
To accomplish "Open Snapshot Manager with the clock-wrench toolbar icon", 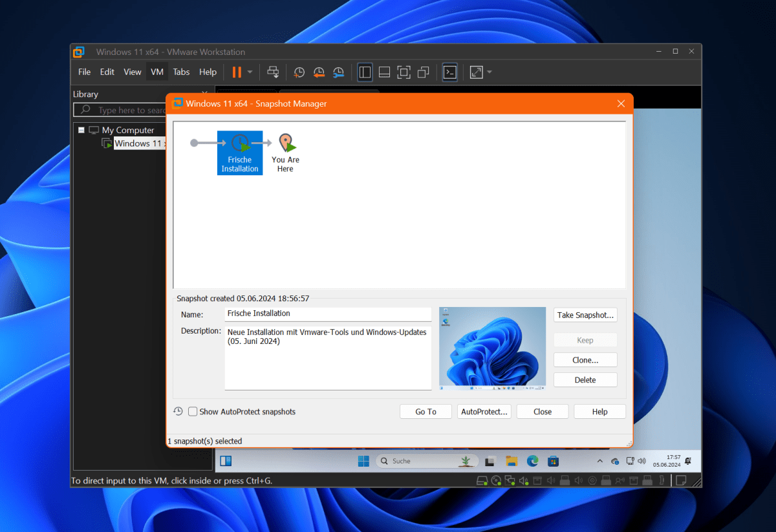I will click(338, 72).
